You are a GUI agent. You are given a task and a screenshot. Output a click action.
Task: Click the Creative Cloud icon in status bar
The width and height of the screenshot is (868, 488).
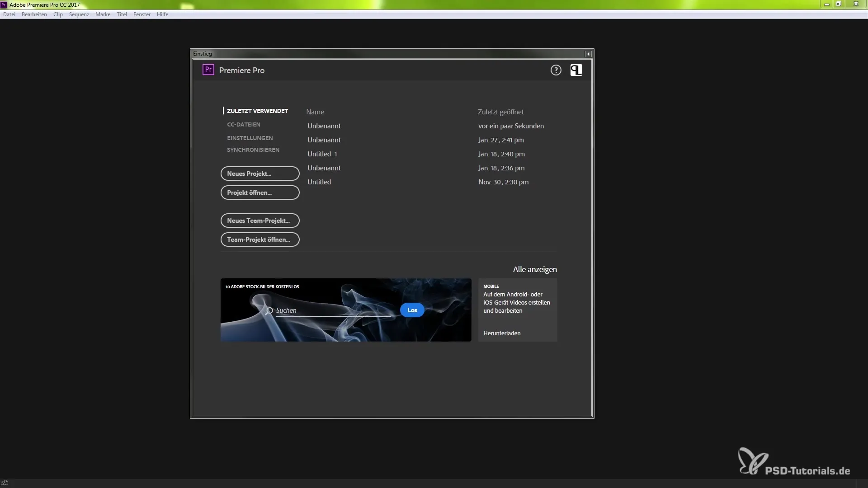5,483
